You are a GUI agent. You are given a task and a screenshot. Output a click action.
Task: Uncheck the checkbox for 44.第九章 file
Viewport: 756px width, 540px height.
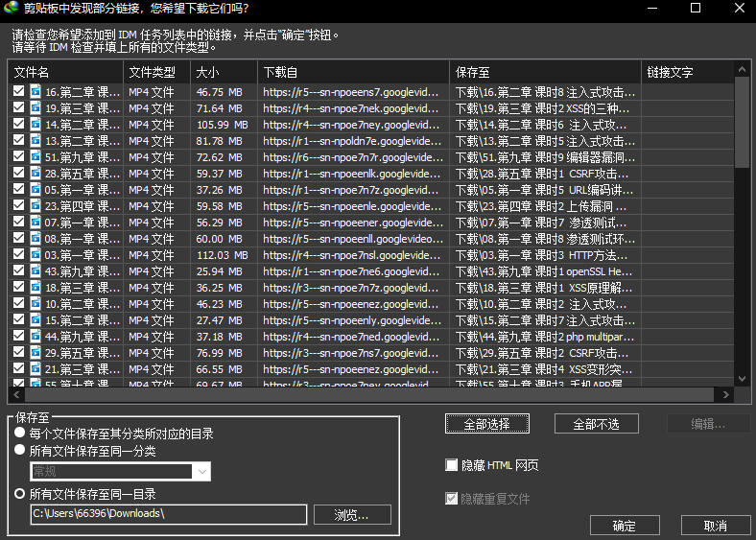19,336
